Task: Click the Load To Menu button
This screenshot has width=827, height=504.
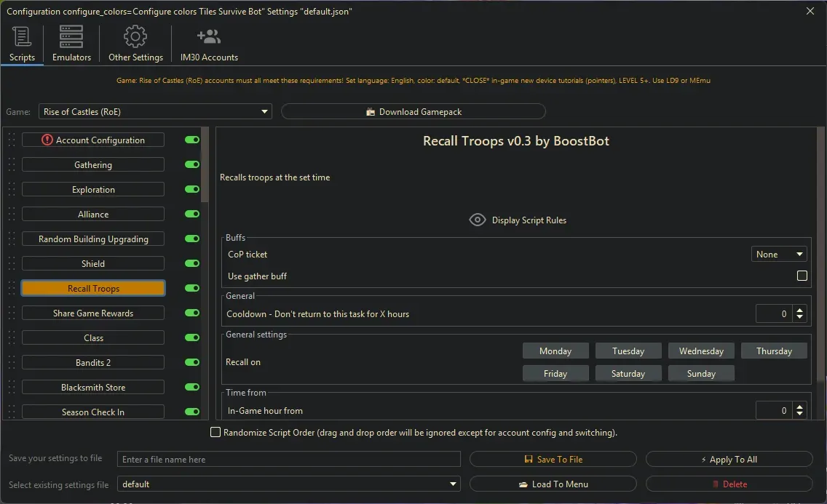Action: click(553, 484)
